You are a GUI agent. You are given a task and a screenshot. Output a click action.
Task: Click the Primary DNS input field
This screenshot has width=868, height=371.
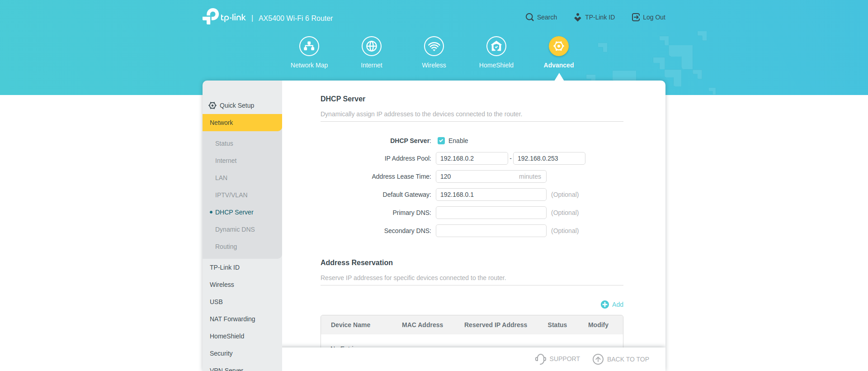pos(491,213)
